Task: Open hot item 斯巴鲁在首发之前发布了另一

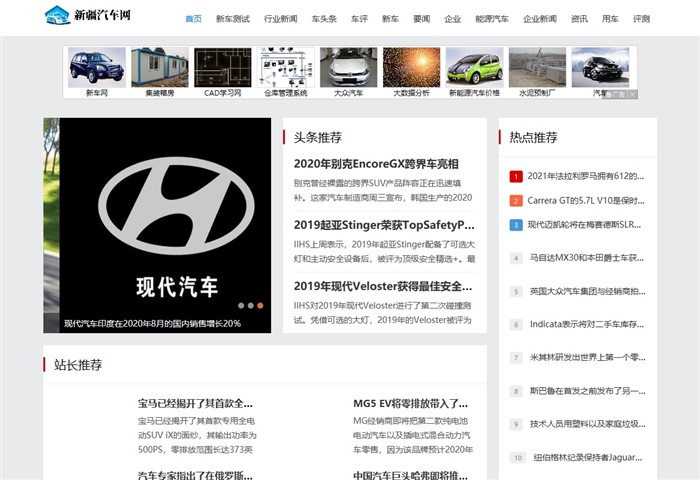Action: point(588,391)
